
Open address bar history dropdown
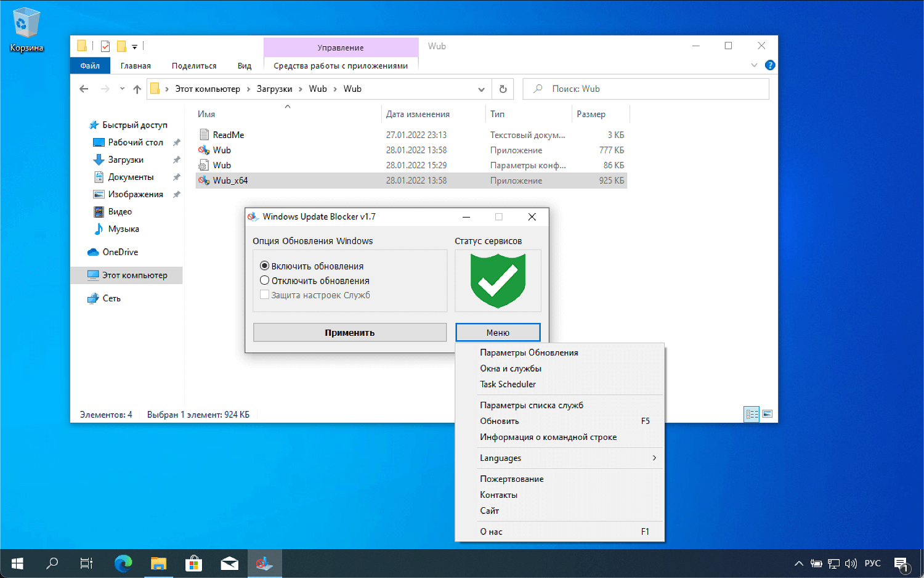point(481,89)
